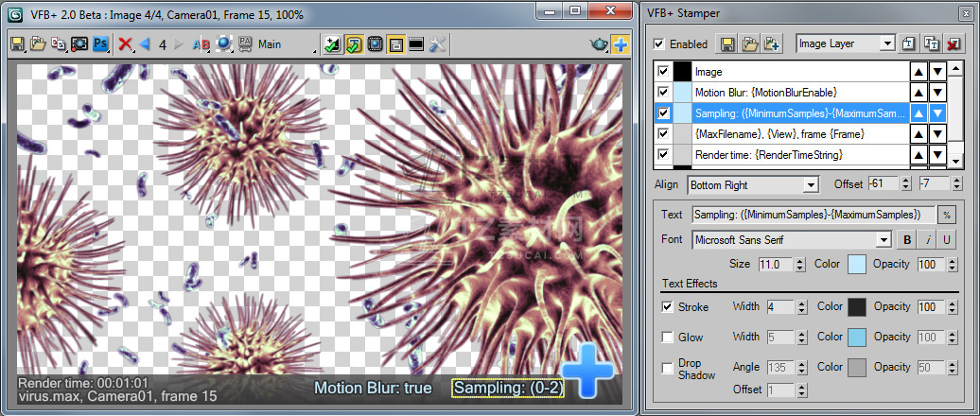The image size is (980, 416).
Task: Move the Motion Blur layer up
Action: pyautogui.click(x=919, y=93)
